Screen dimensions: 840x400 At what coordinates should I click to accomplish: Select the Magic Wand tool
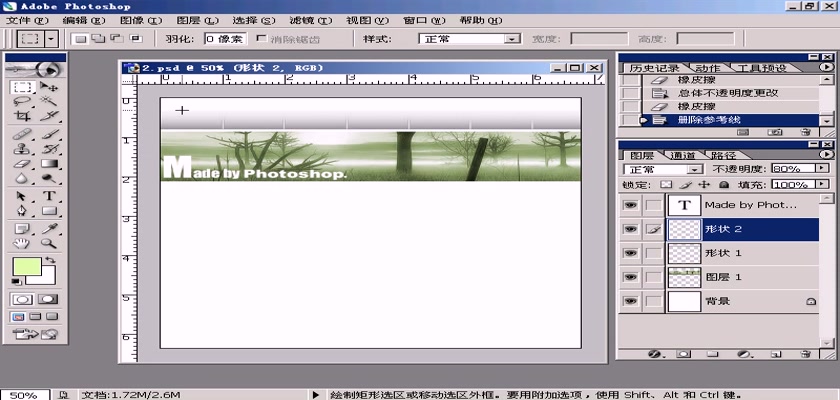click(49, 101)
